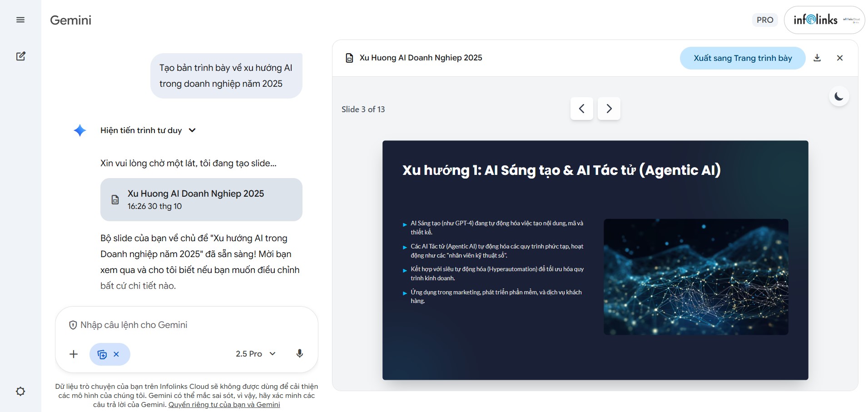Expand 'Hiện tiến trình tư duy' section

pos(141,130)
